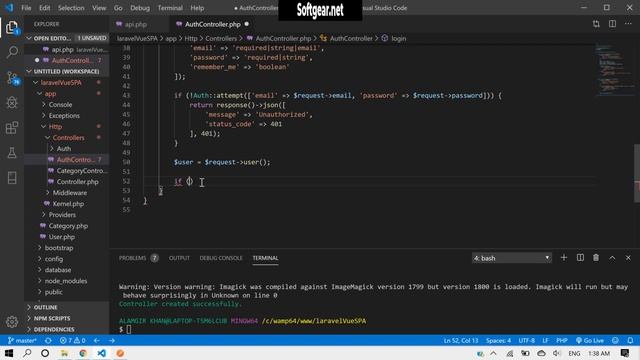640x360 pixels.
Task: Kill terminal with trash icon
Action: 596,258
